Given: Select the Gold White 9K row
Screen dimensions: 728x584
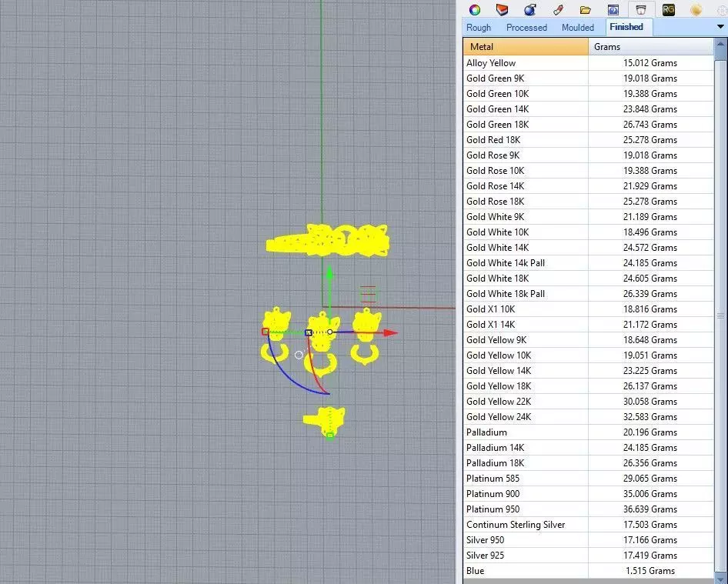Looking at the screenshot, I should (588, 216).
